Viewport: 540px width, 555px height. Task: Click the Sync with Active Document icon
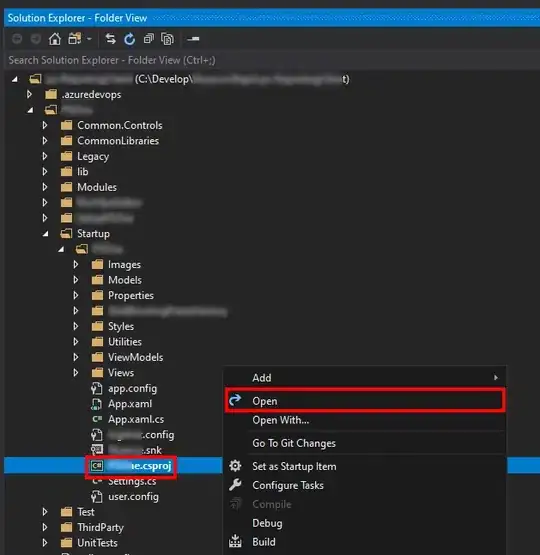click(110, 39)
